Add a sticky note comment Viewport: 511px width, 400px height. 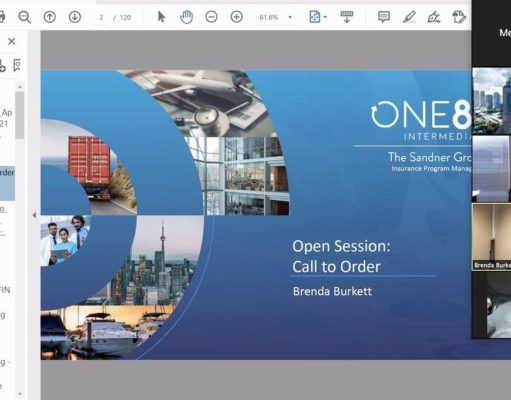[x=384, y=17]
